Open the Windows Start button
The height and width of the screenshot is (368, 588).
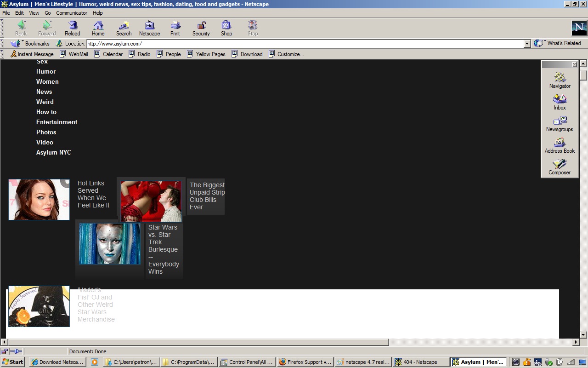[x=13, y=362]
